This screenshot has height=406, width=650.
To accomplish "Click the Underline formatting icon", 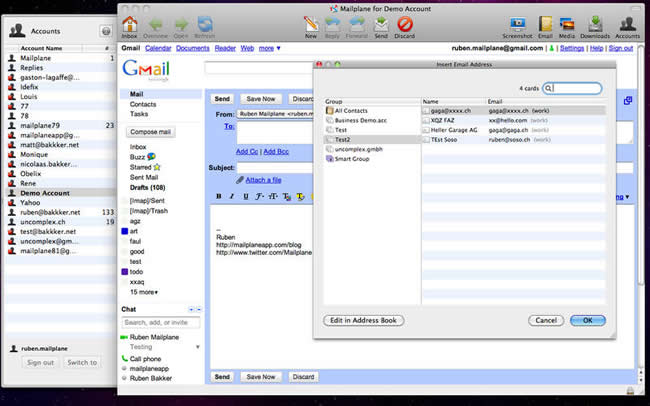I will (x=245, y=196).
